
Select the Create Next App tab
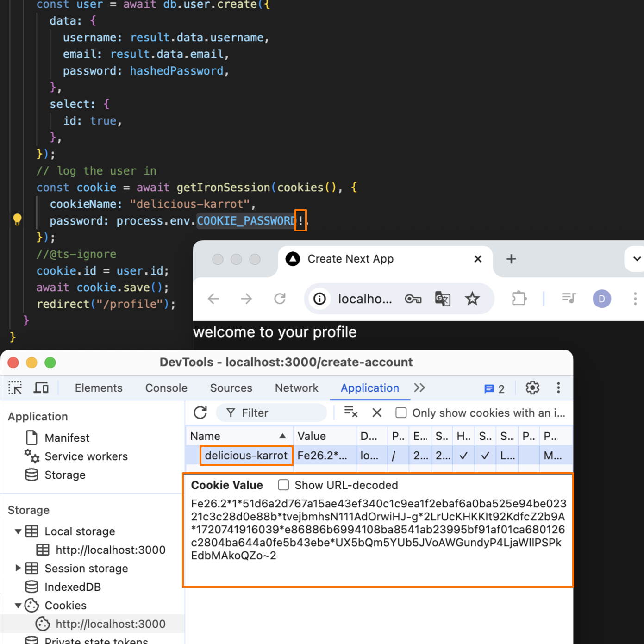click(385, 259)
